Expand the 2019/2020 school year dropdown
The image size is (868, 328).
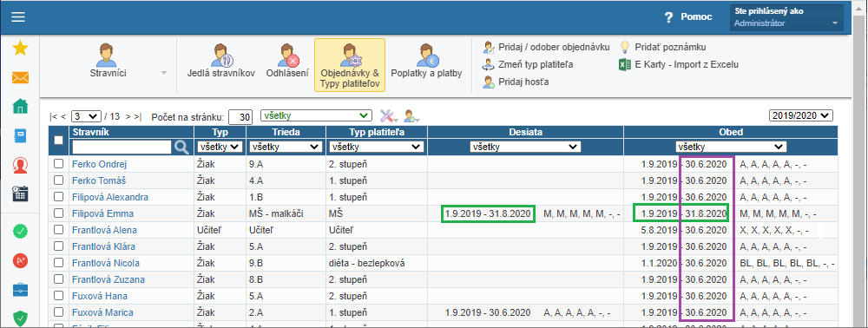click(x=801, y=115)
